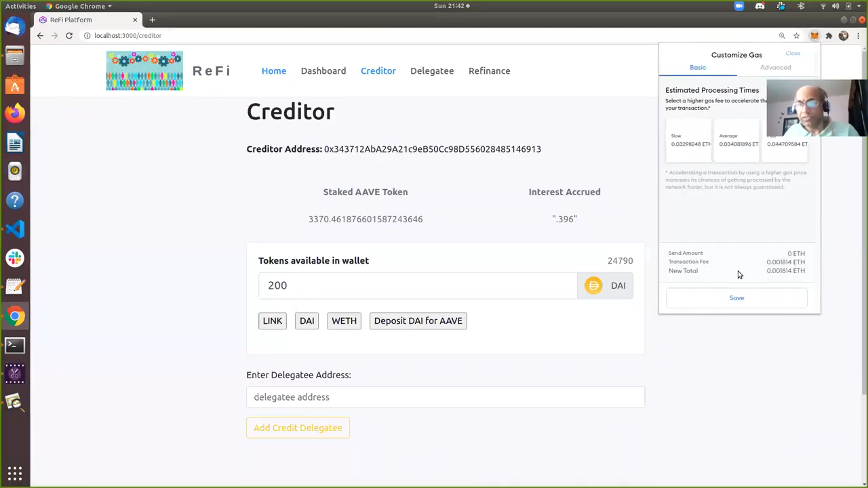Viewport: 868px width, 488px height.
Task: Open Help from the dock
Action: [15, 201]
